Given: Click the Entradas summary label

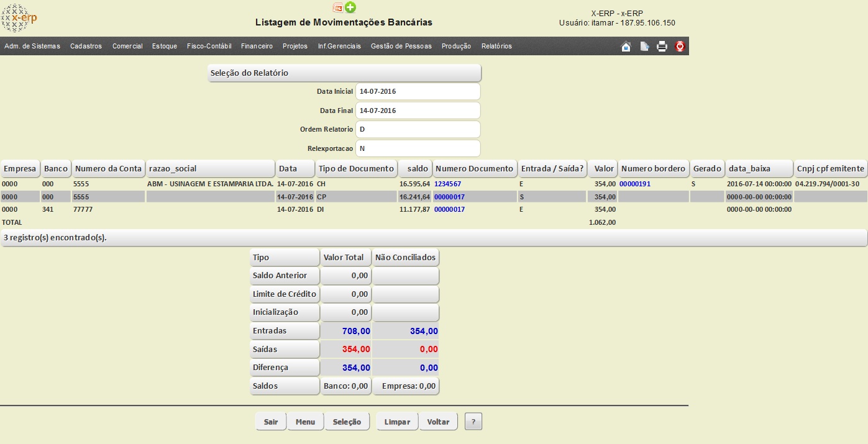Looking at the screenshot, I should (x=285, y=331).
